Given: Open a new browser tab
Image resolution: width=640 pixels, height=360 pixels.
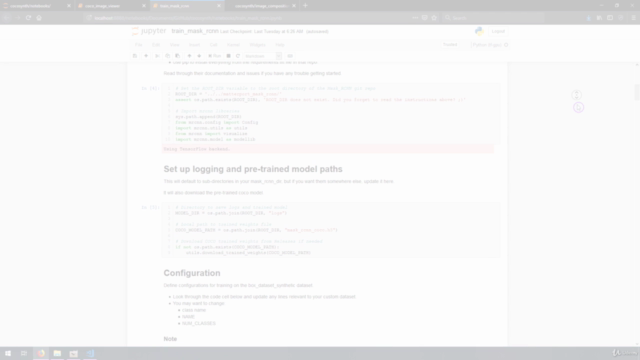Looking at the screenshot, I should pyautogui.click(x=305, y=6).
